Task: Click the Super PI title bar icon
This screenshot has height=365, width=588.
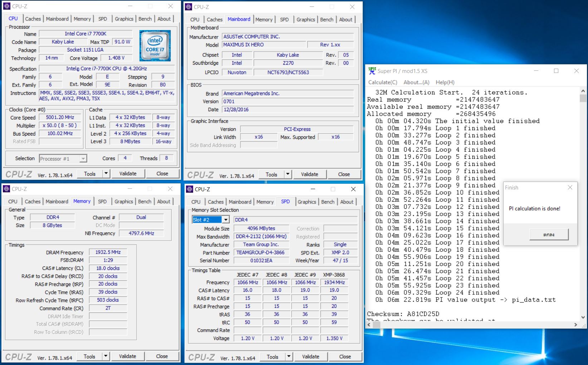Action: tap(372, 71)
